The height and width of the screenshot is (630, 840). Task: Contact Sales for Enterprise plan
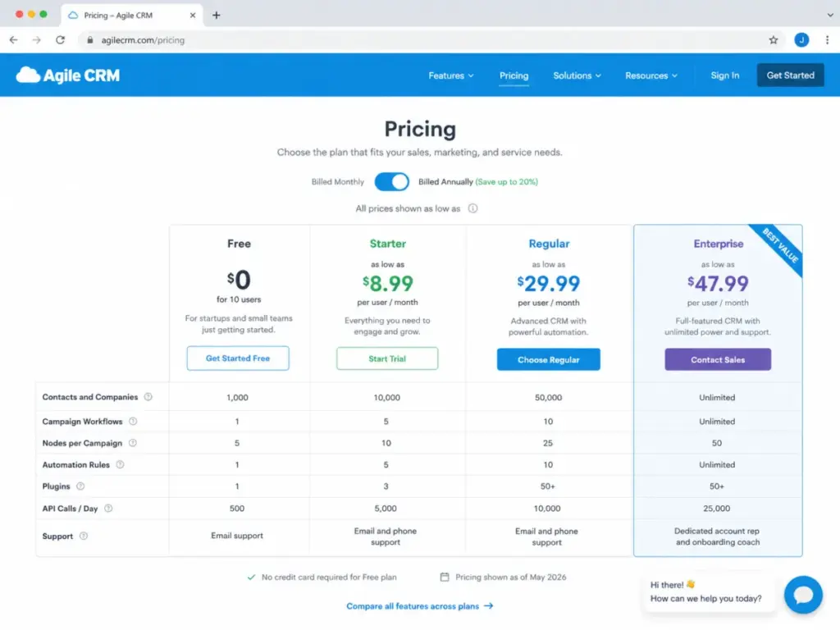pos(717,359)
